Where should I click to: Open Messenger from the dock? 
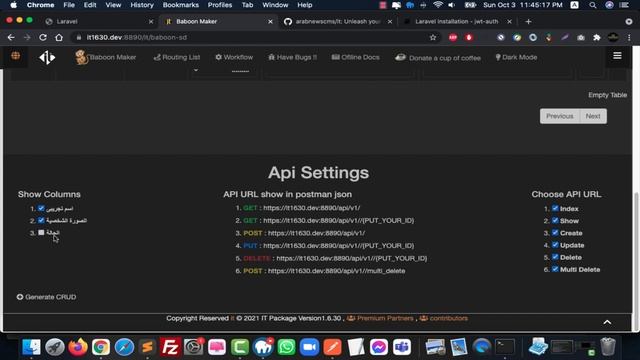[379, 347]
